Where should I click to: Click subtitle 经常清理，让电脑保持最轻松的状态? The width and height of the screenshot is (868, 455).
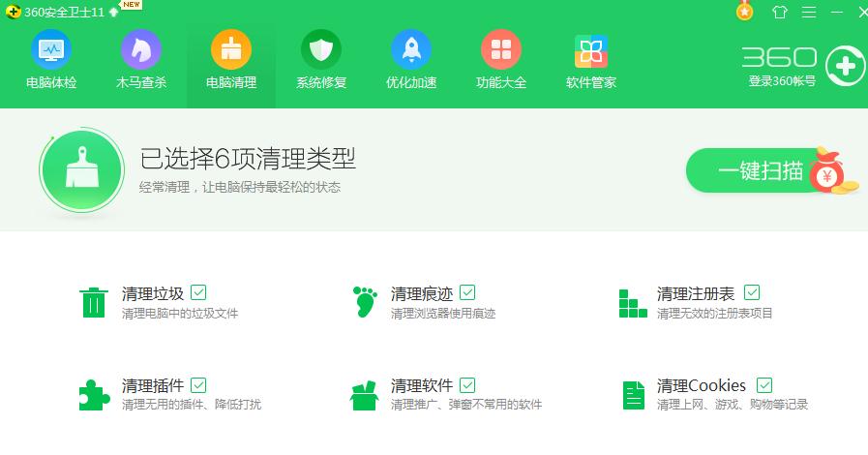[240, 187]
